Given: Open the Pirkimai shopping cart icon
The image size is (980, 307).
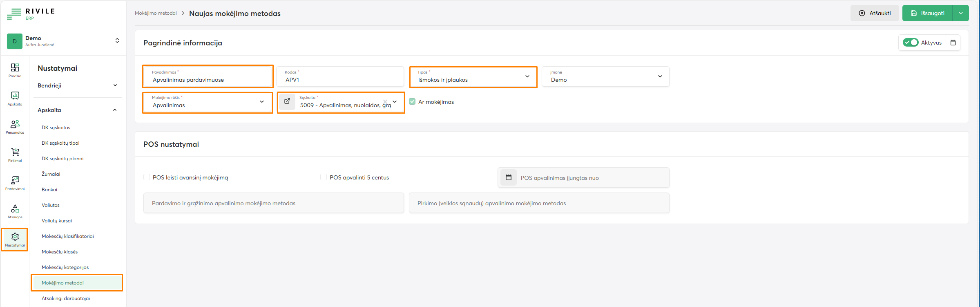Looking at the screenshot, I should 15,155.
